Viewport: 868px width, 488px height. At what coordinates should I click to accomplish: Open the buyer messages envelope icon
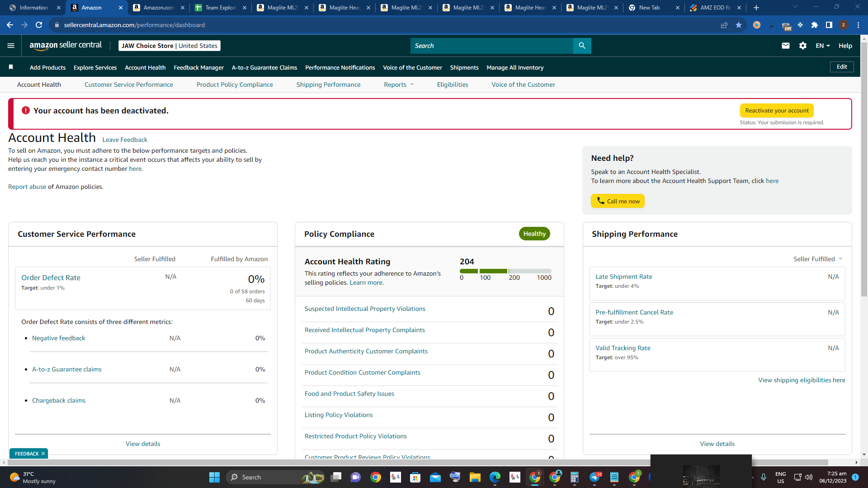pos(786,46)
